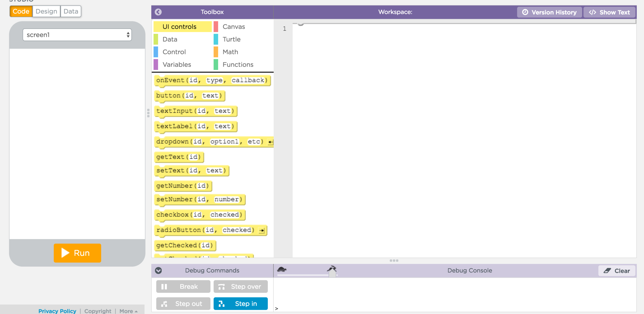644x314 pixels.
Task: Collapse Debug Commands using the chevron icon
Action: 158,271
